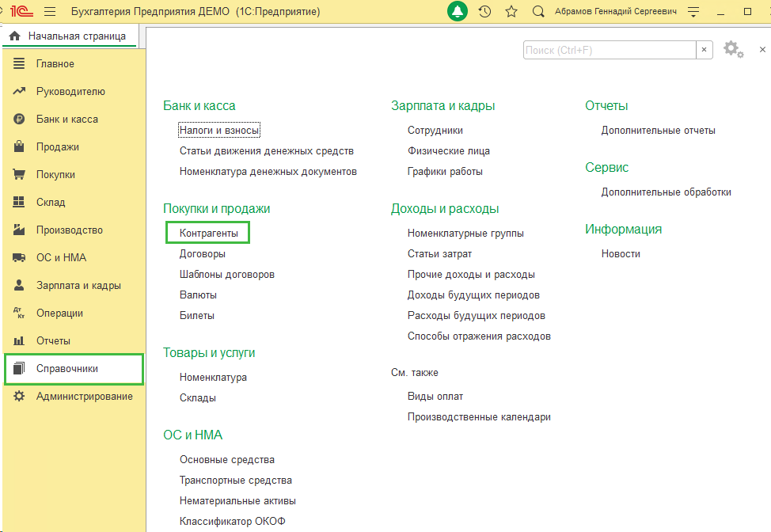Open Способы отражения расходов link
The image size is (771, 532).
coord(479,336)
